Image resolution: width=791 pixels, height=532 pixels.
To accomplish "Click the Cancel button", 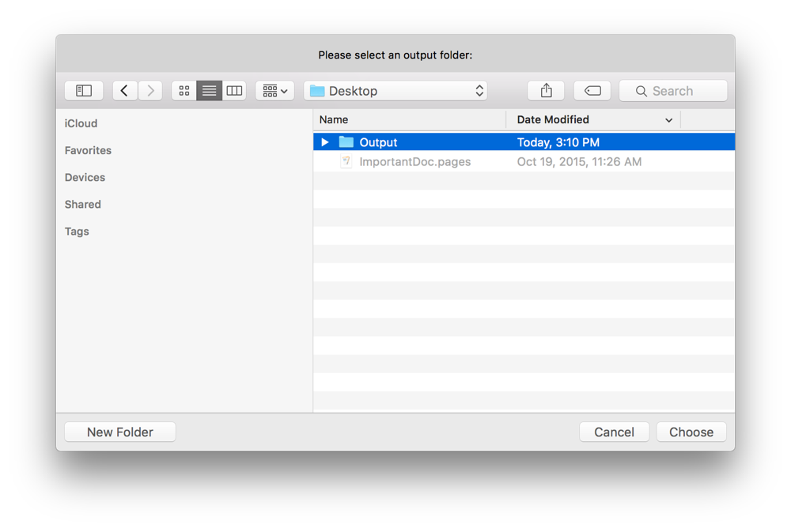I will 614,432.
